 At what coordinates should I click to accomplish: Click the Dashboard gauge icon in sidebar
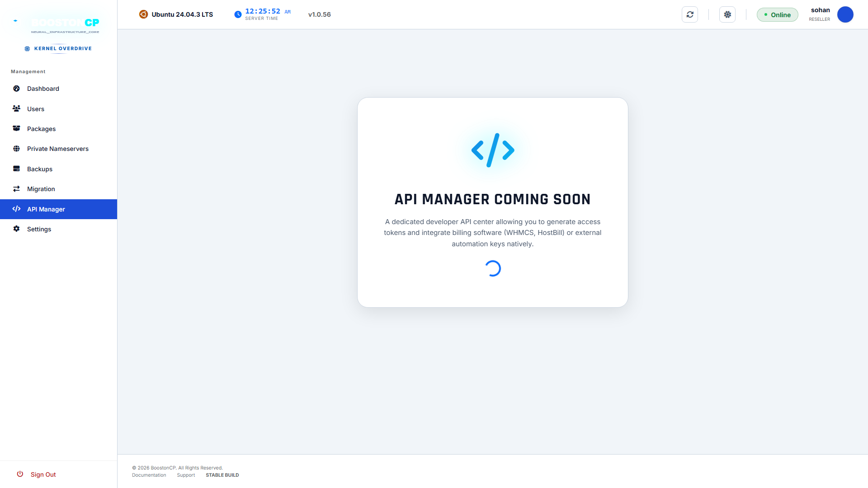coord(17,89)
